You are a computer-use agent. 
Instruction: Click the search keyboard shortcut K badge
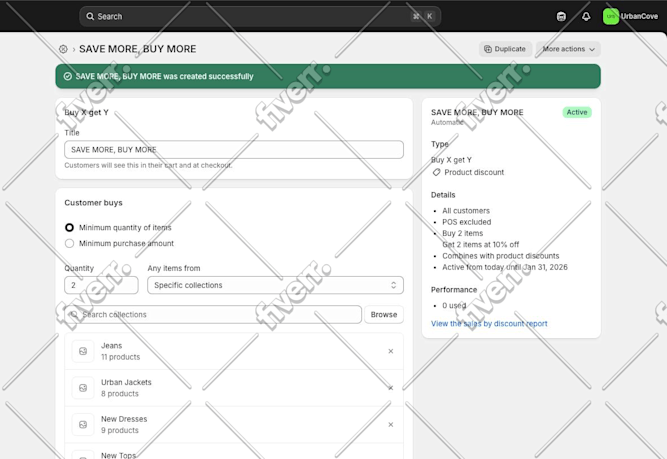pyautogui.click(x=430, y=16)
